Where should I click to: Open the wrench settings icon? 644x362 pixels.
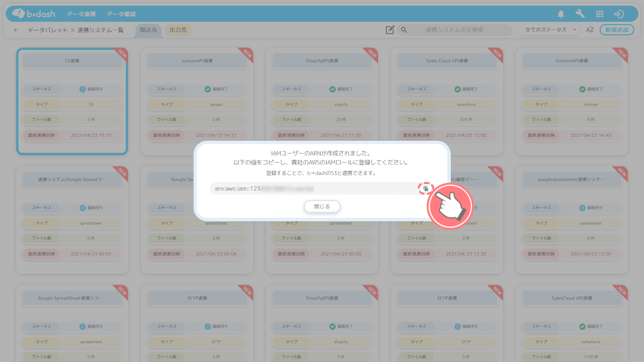tap(580, 14)
